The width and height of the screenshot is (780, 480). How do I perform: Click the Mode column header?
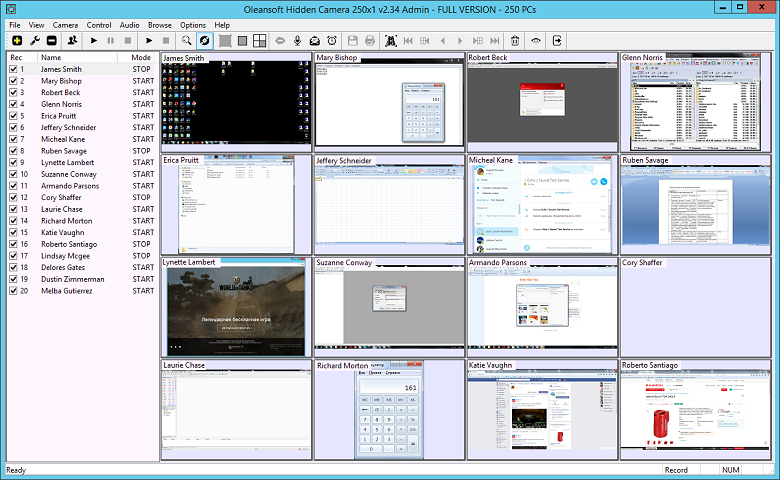tap(141, 58)
